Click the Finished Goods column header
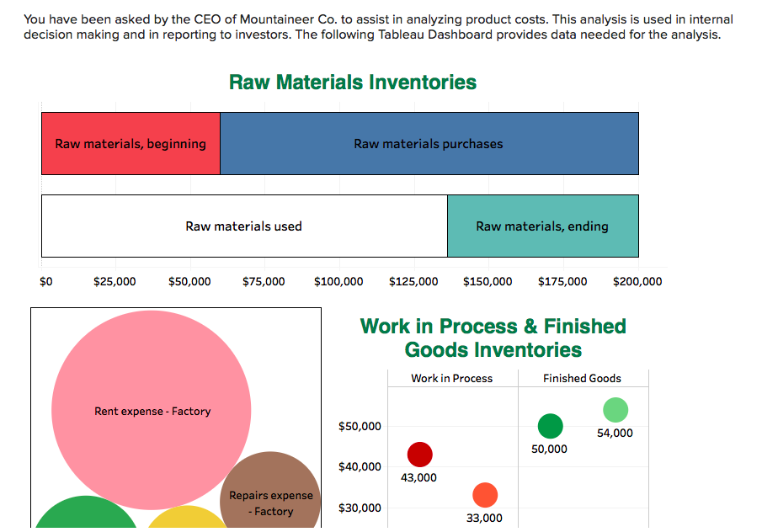Screen dimensions: 778x532 pos(583,378)
